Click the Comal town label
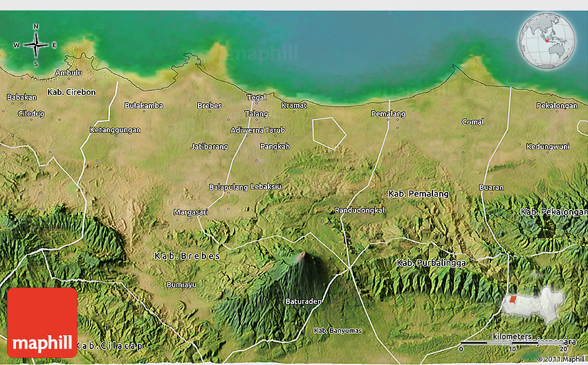This screenshot has width=588, height=365. point(473,122)
